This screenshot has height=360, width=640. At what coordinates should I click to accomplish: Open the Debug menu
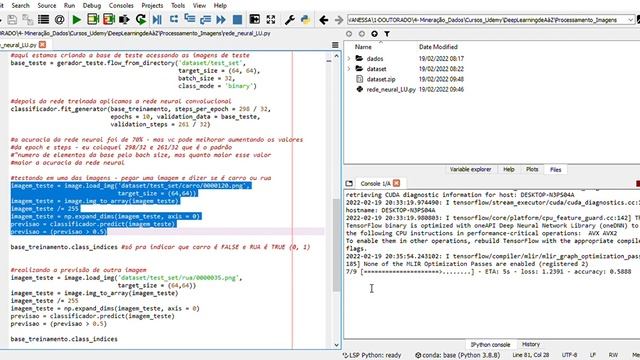(x=92, y=5)
